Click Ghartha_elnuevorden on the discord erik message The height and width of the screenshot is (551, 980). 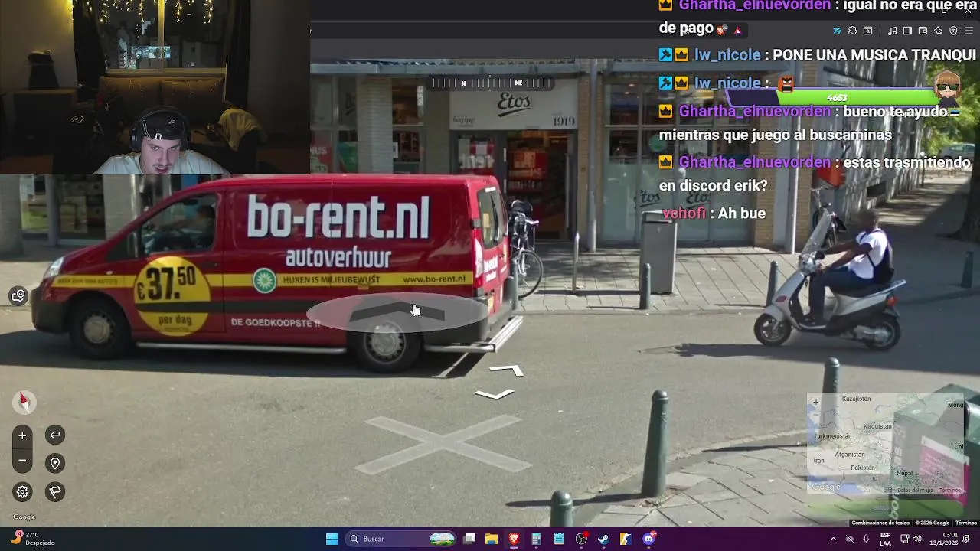tap(755, 162)
